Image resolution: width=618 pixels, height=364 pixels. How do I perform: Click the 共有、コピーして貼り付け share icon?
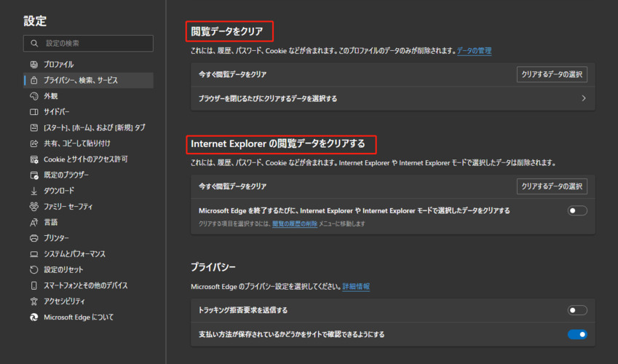pos(34,143)
